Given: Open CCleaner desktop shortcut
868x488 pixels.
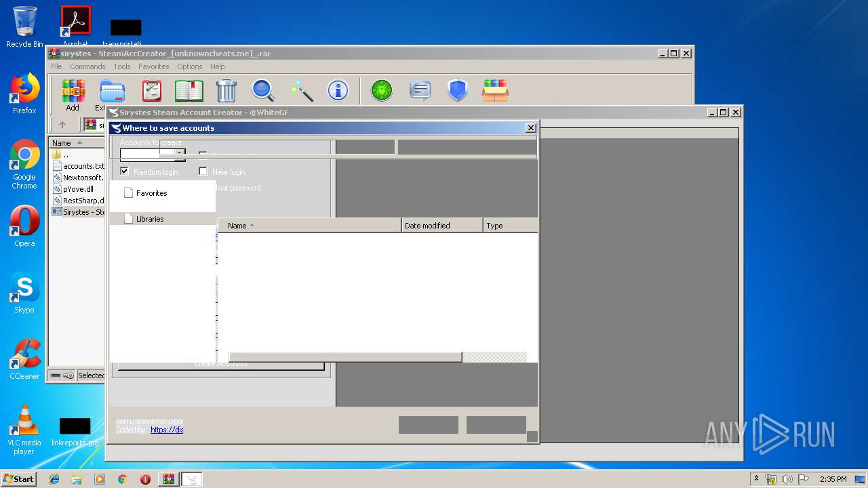Looking at the screenshot, I should pyautogui.click(x=24, y=359).
